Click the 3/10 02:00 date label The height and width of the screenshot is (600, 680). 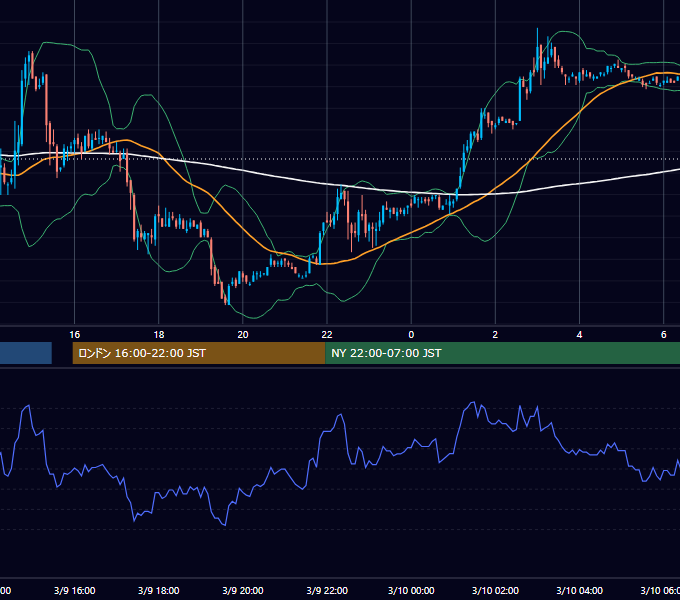[x=495, y=590]
